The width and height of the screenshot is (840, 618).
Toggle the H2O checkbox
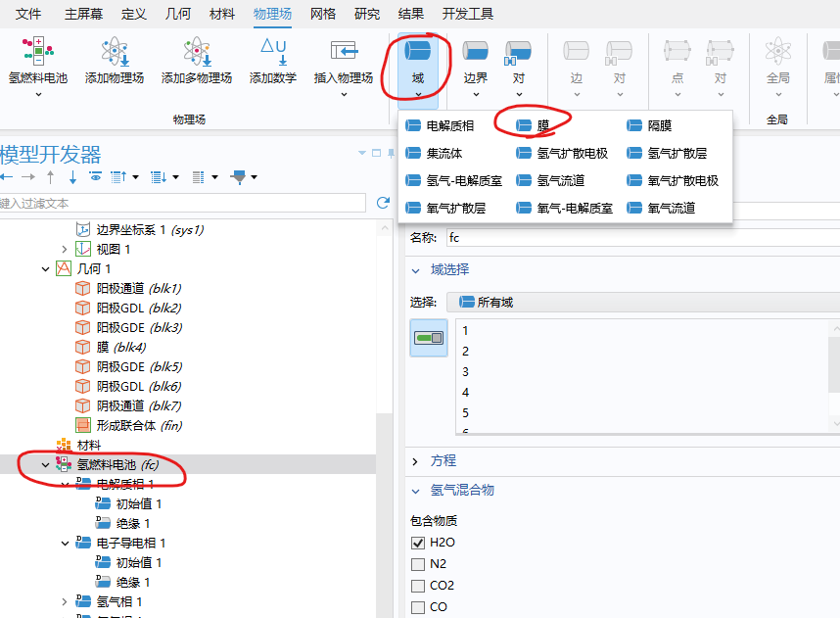418,543
